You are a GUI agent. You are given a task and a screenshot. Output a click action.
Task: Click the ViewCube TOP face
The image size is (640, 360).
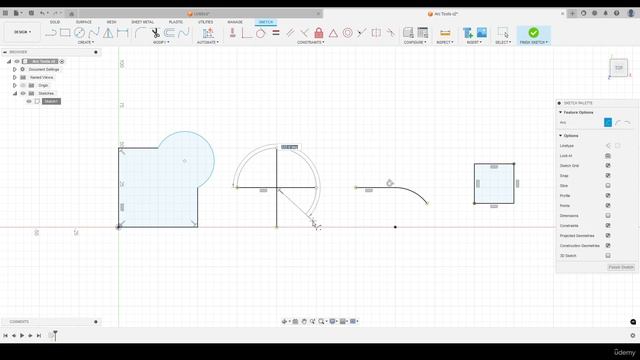coord(619,68)
